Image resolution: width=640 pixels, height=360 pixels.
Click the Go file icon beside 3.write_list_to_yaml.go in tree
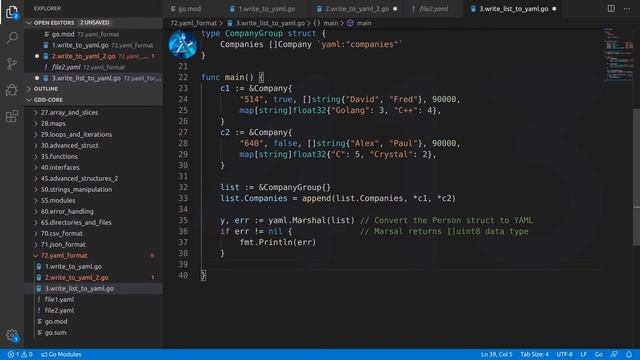click(x=39, y=288)
